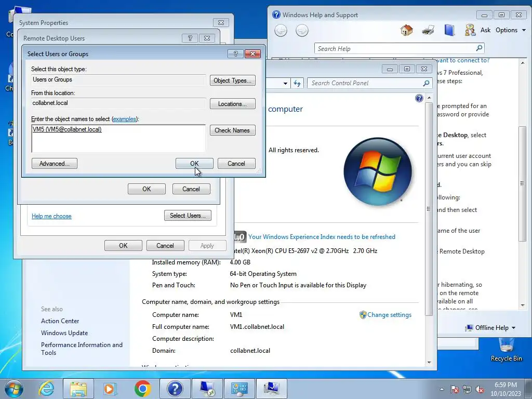Click the help button in Remote Desktop Users title bar
This screenshot has height=399, width=532.
tap(190, 38)
